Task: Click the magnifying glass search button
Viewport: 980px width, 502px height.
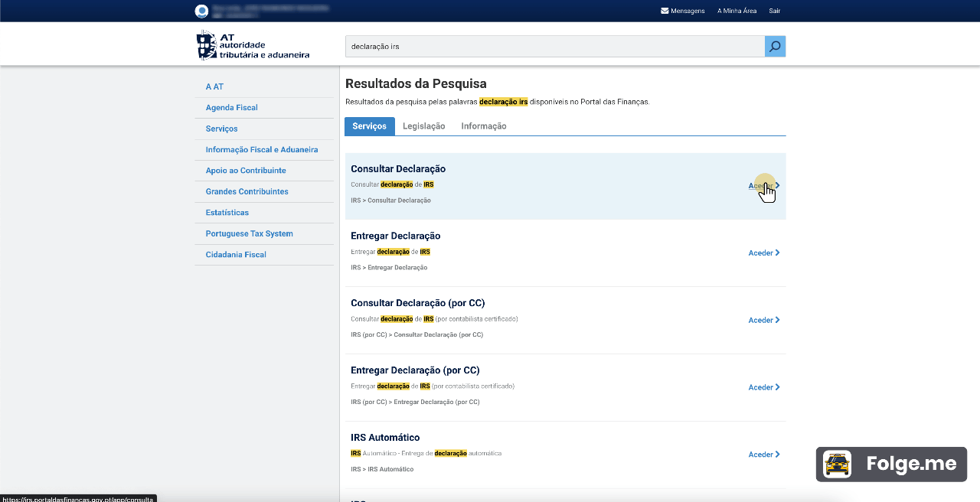Action: (x=775, y=47)
